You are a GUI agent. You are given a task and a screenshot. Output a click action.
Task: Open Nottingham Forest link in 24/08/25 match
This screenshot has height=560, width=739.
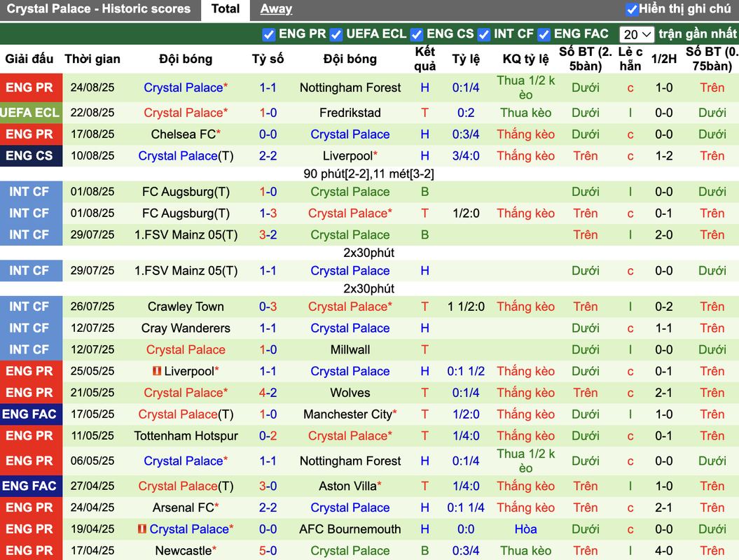coord(350,87)
